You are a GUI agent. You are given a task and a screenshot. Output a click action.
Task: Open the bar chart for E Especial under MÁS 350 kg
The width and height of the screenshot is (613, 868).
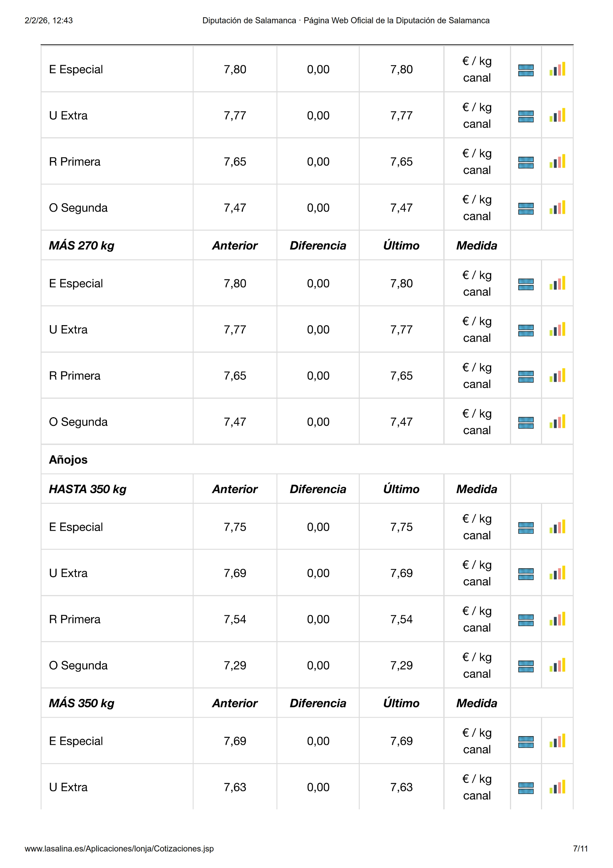point(557,741)
